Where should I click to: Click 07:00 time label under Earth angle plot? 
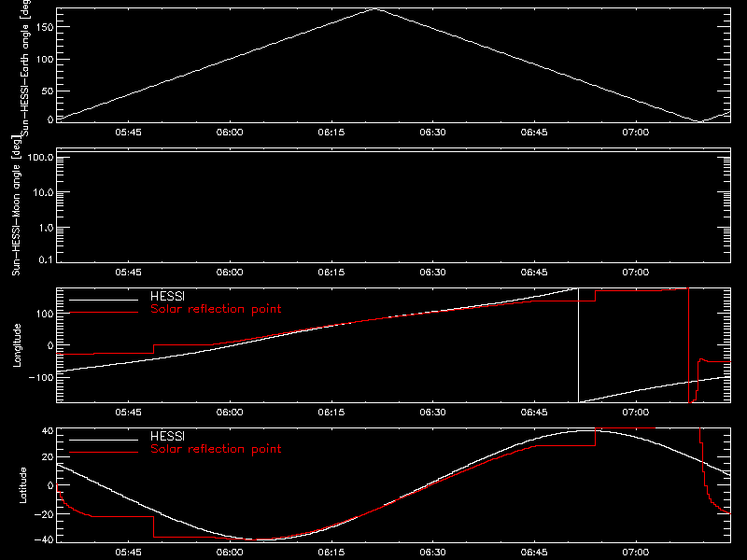636,133
